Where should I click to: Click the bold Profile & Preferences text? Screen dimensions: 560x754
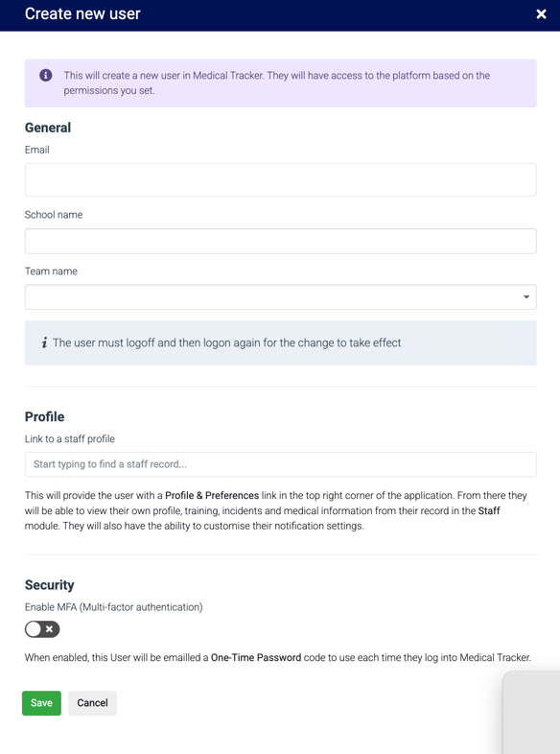(212, 495)
